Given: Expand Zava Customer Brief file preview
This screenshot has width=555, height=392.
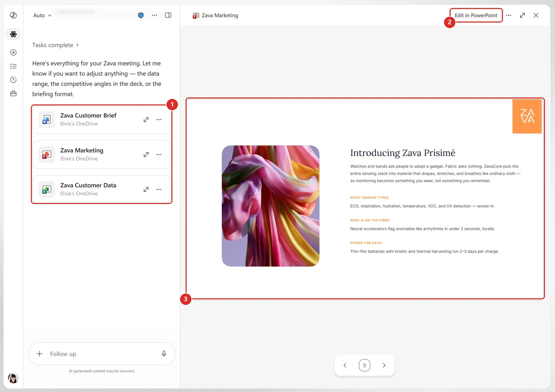Looking at the screenshot, I should 146,120.
